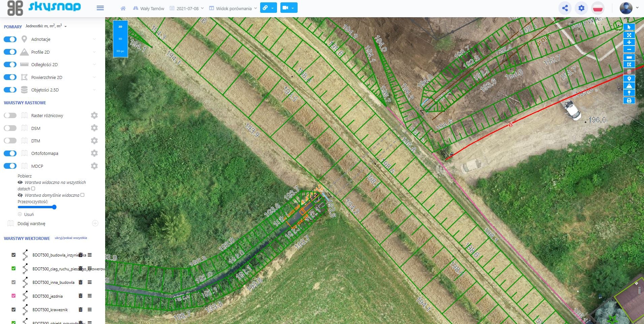The width and height of the screenshot is (644, 324).
Task: Switch to 3D view mode
Action: (x=120, y=39)
